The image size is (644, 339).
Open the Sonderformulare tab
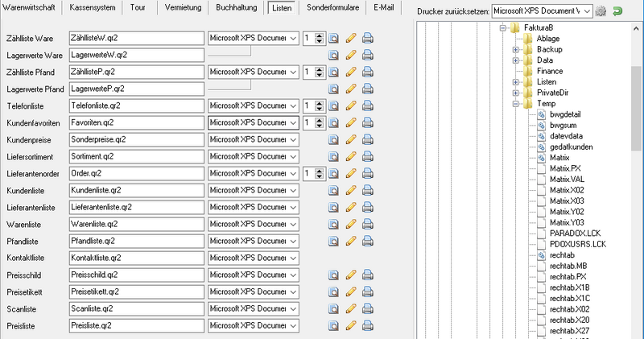331,8
